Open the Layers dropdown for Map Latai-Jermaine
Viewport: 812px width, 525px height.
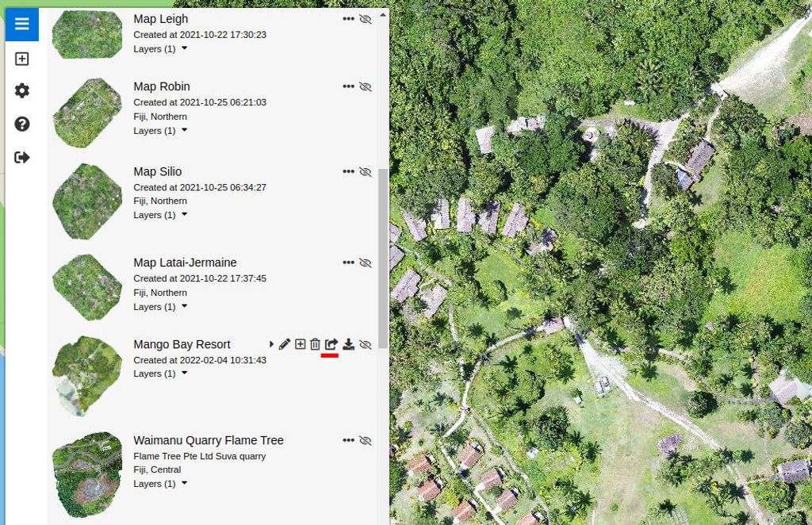tap(184, 306)
